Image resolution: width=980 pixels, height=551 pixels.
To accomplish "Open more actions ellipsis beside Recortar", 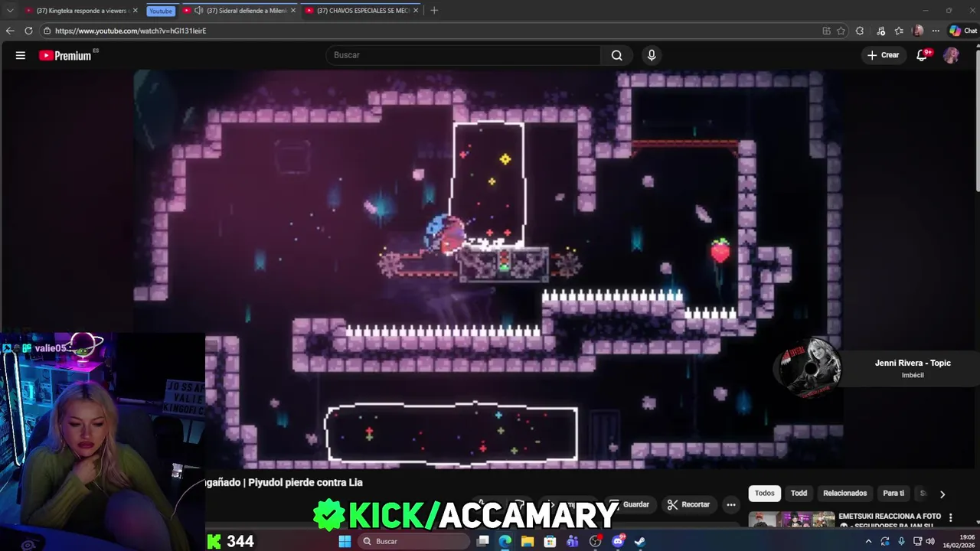I will pos(731,504).
